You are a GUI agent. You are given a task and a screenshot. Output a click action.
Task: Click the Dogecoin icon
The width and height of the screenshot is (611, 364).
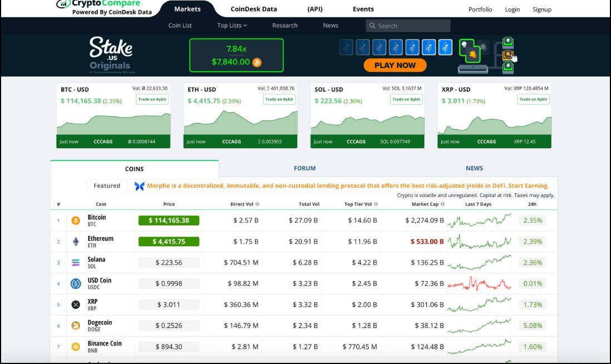(x=76, y=326)
